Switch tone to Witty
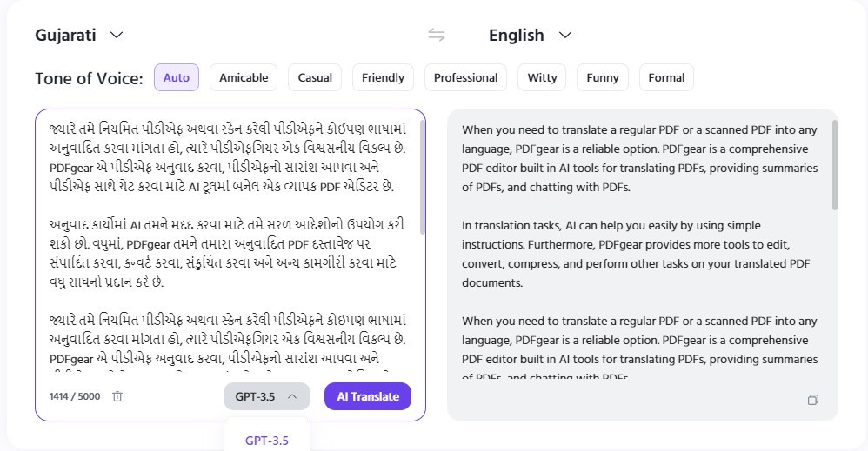 click(542, 77)
